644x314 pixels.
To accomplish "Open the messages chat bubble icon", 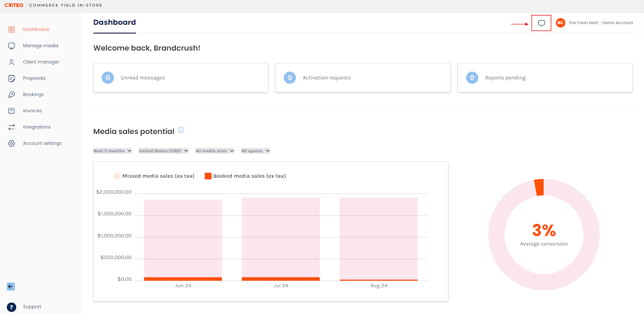I will click(x=541, y=23).
